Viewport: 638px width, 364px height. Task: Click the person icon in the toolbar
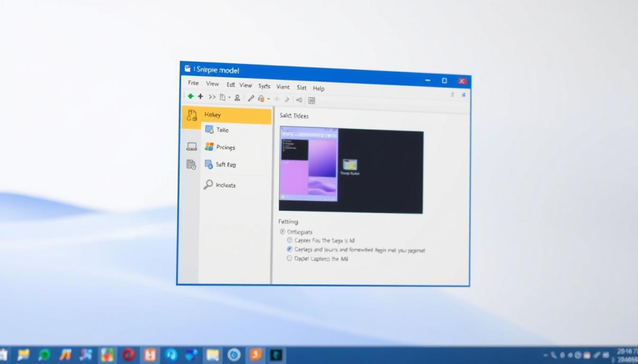237,98
